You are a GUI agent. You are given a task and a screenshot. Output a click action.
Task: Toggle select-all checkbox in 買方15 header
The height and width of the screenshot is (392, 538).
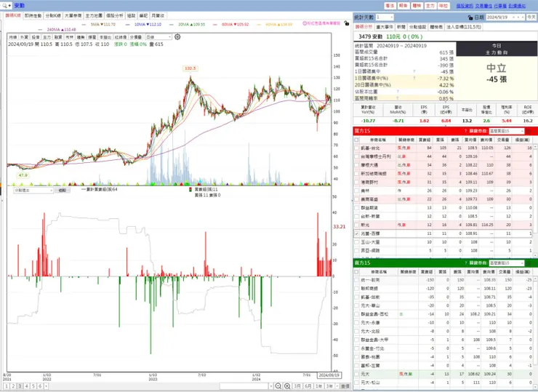point(356,140)
